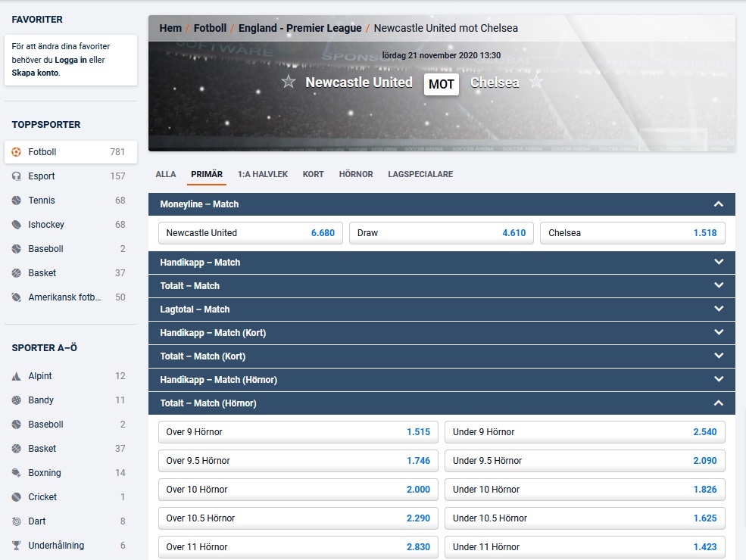Click the Logga in link
746x560 pixels.
[x=70, y=60]
